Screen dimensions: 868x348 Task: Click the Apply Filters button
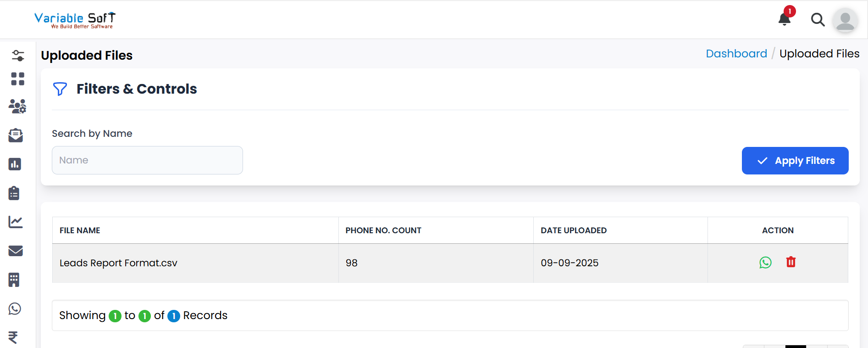coord(795,161)
